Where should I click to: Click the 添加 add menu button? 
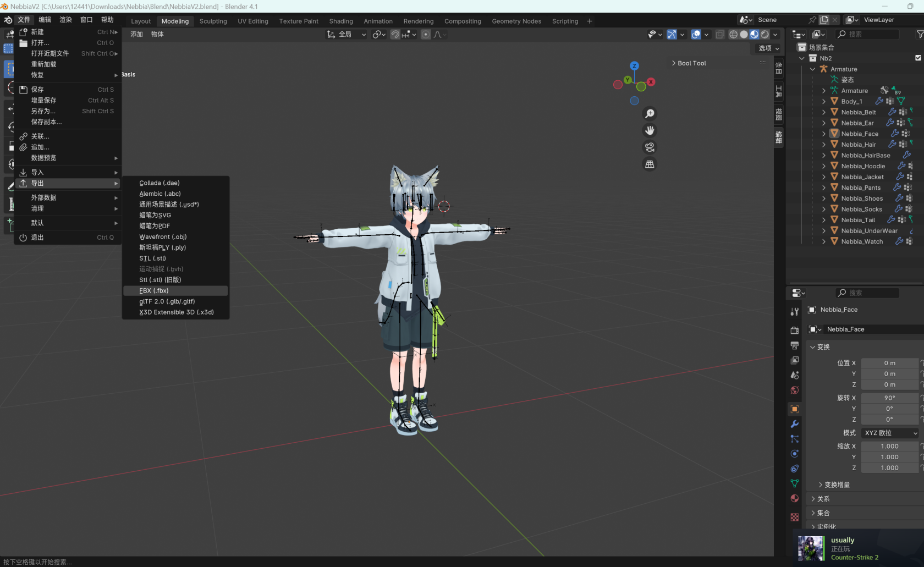click(136, 34)
